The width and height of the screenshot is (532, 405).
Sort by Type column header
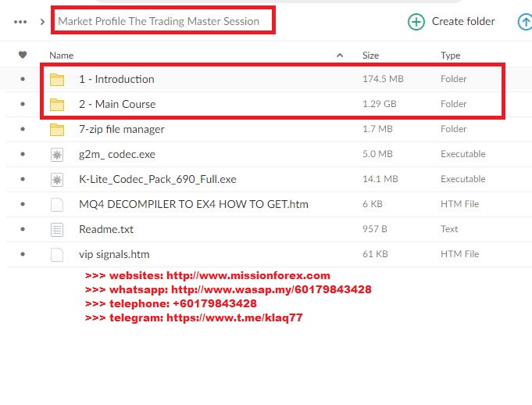coord(450,56)
